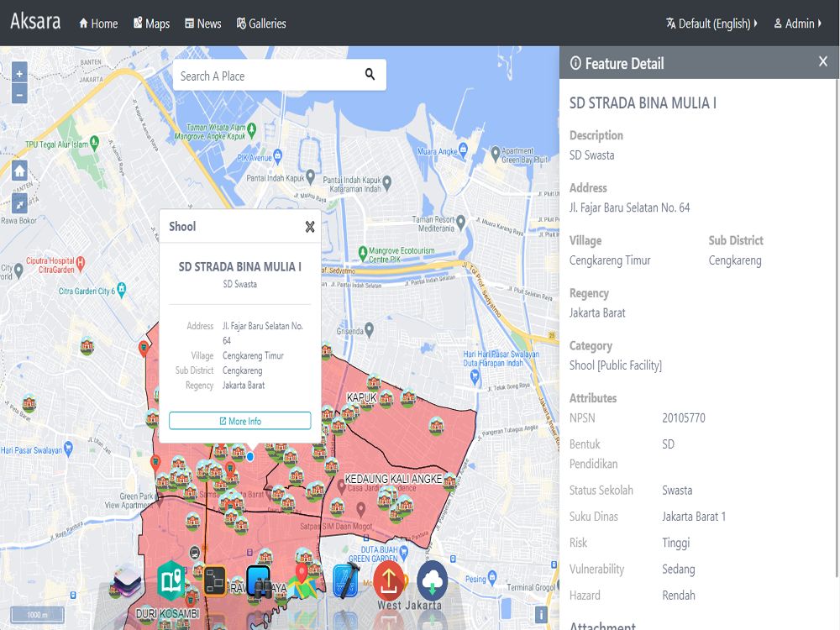
Task: Open the red upload dock app
Action: [x=389, y=580]
